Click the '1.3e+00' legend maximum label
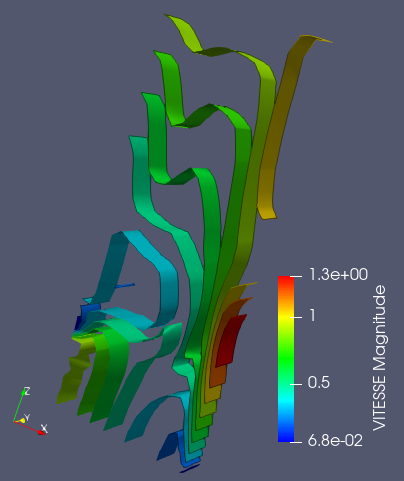The height and width of the screenshot is (481, 404). (x=338, y=275)
